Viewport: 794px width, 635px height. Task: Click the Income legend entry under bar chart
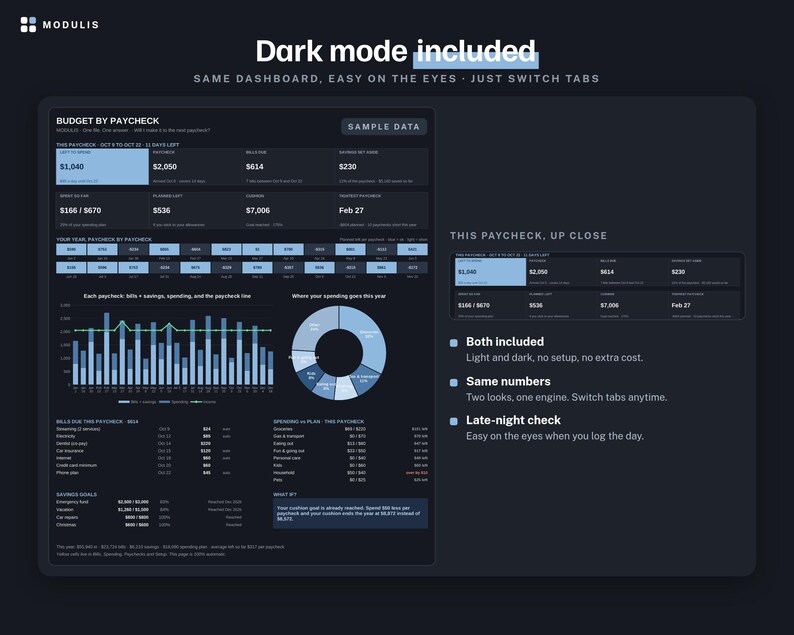203,402
